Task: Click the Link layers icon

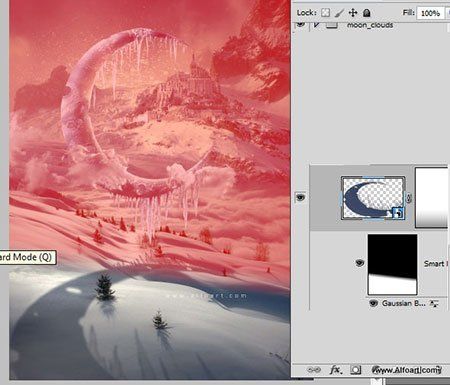Action: [314, 370]
